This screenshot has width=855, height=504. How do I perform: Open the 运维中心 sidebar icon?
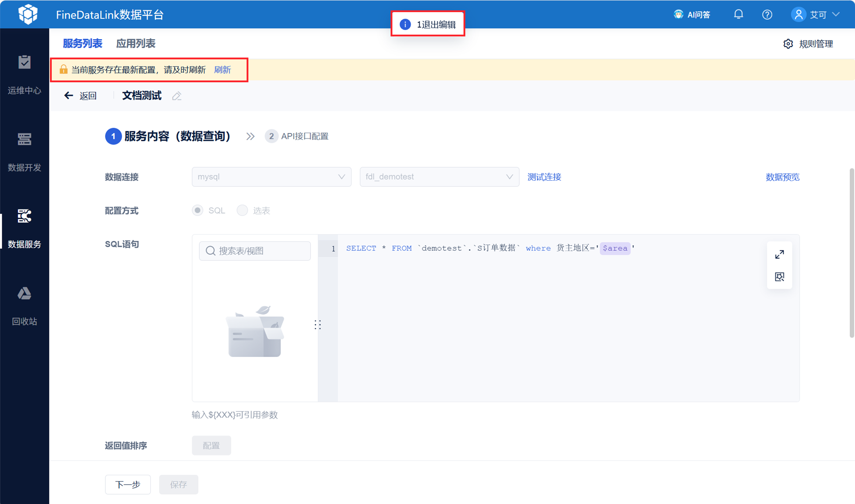(x=24, y=62)
